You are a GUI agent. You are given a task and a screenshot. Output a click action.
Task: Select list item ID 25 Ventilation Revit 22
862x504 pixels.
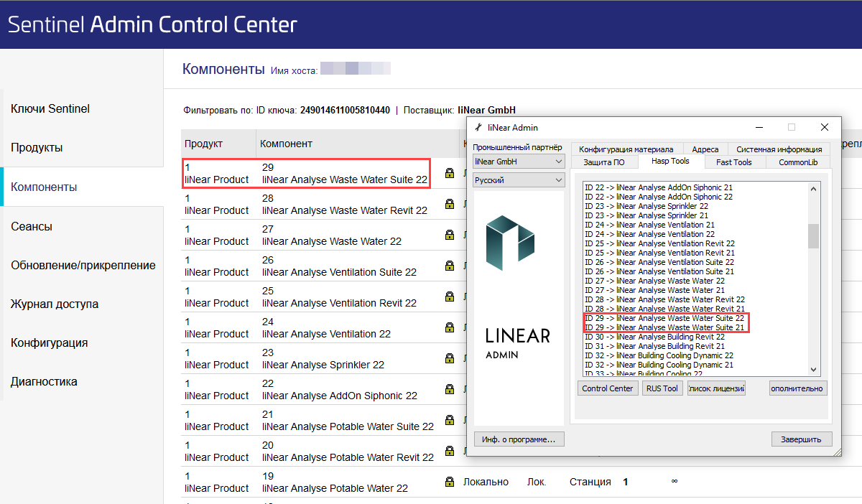(659, 243)
